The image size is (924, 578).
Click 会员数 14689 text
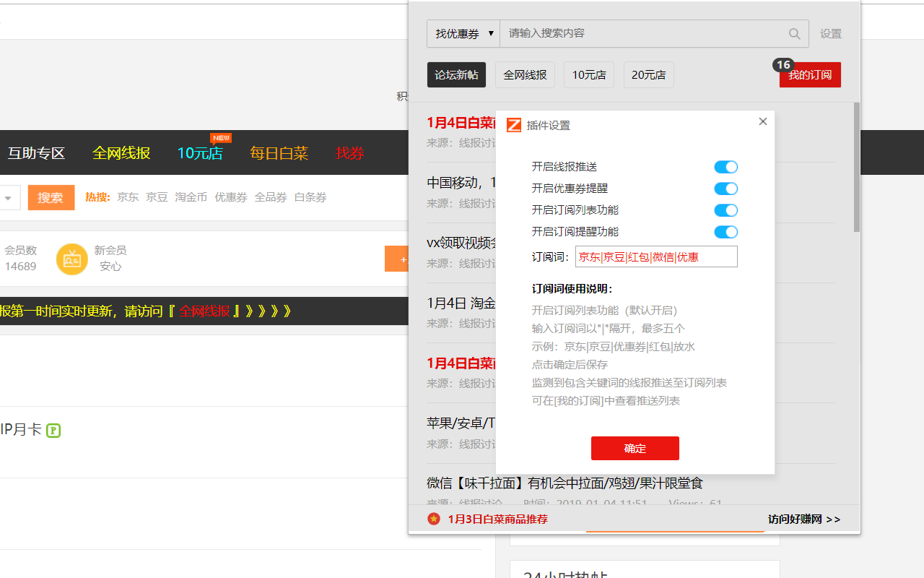21,259
